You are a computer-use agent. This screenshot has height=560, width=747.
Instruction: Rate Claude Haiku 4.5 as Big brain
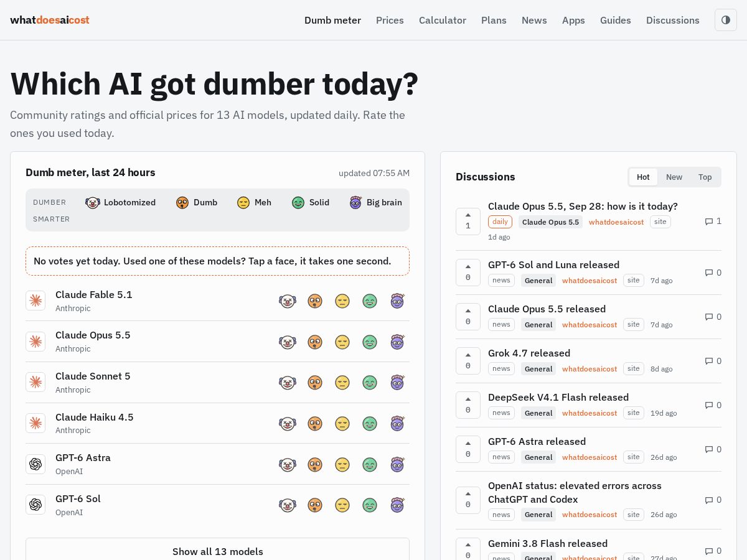click(398, 424)
